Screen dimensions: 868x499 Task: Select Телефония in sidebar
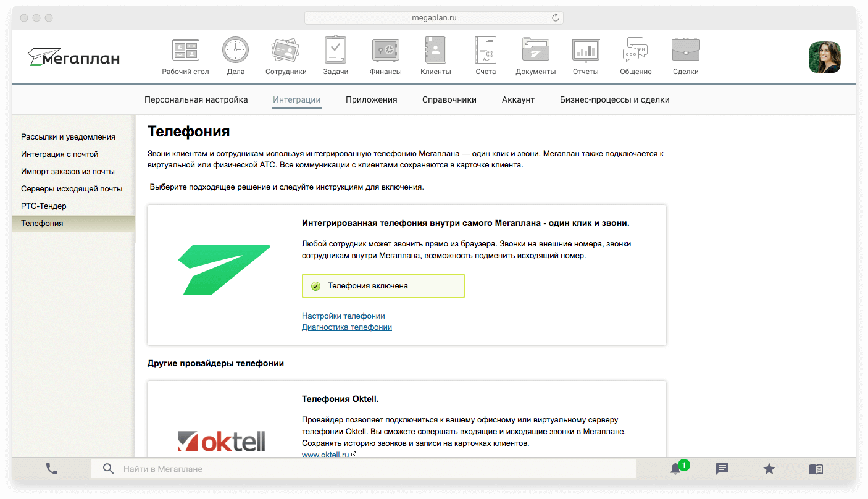pos(73,223)
